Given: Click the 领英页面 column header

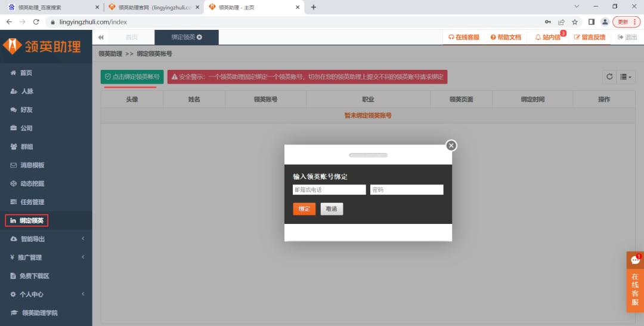Looking at the screenshot, I should (x=461, y=100).
